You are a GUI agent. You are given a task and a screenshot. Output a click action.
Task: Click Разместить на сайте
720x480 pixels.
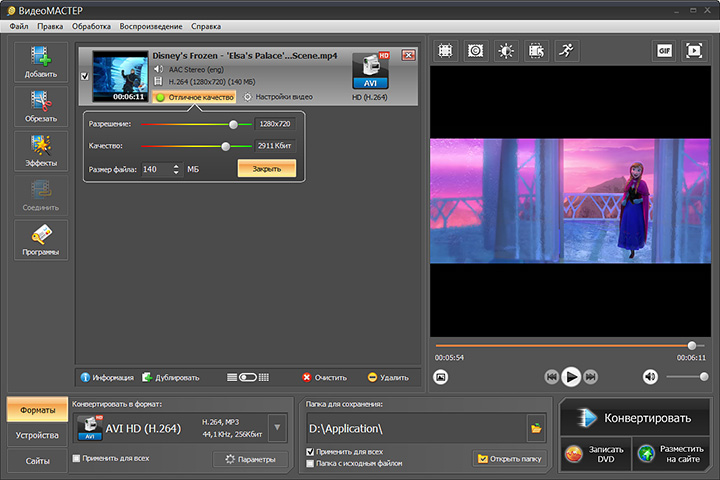point(671,454)
